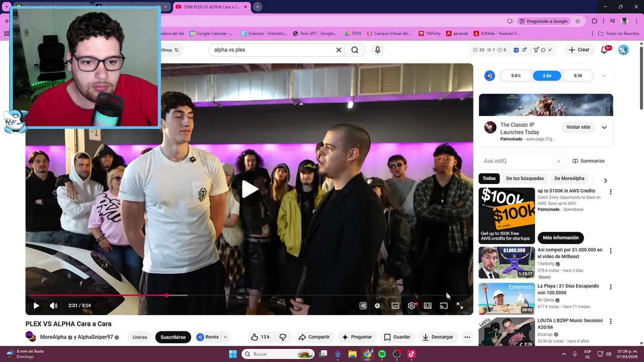
Task: Click the vidIQ icon in player controls
Action: [x=363, y=306]
